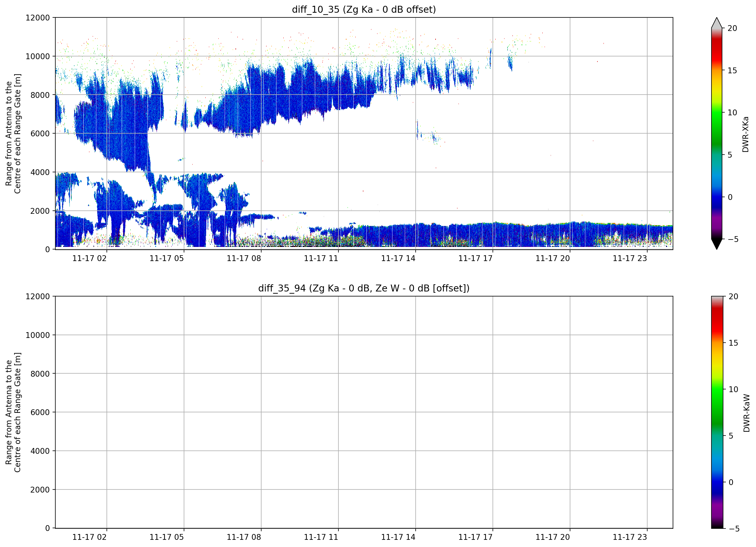756x547 pixels.
Task: Click the 8000 tick on the diff_35_94 y-axis
Action: (40, 374)
